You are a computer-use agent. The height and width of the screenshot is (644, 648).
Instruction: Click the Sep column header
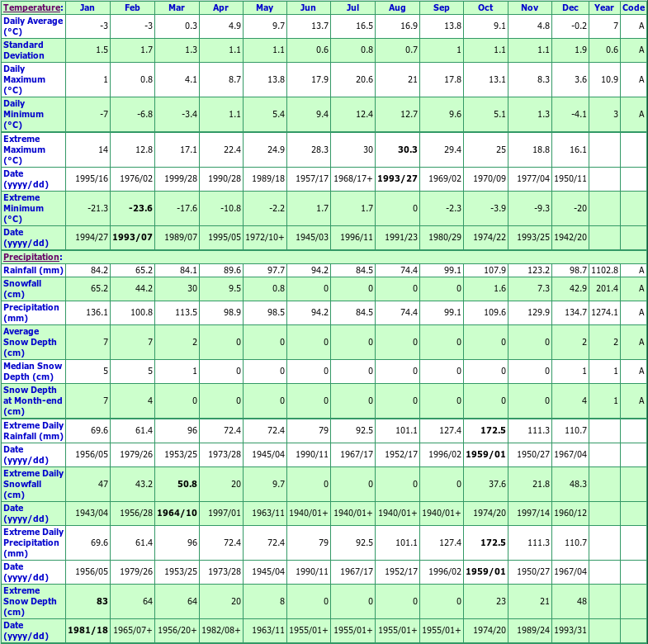tap(442, 7)
